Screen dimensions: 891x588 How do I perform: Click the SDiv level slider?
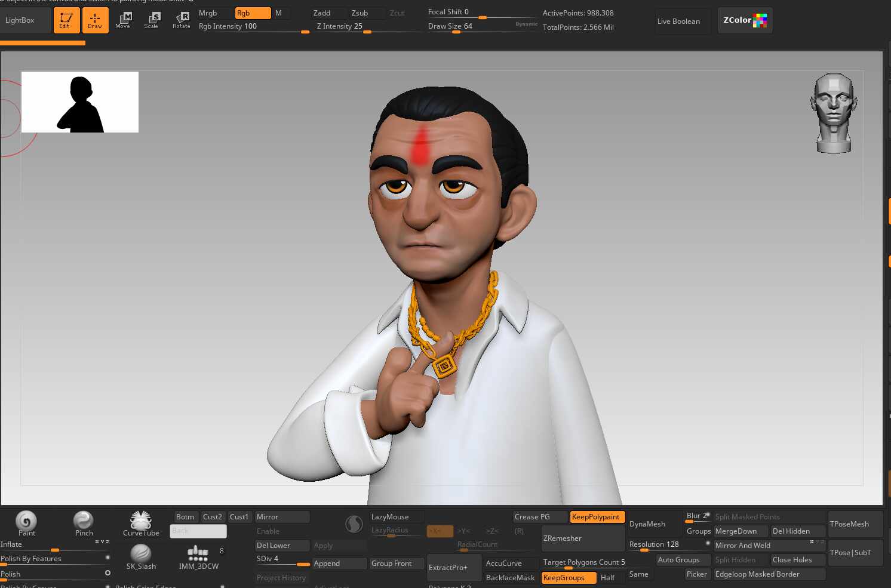(282, 560)
